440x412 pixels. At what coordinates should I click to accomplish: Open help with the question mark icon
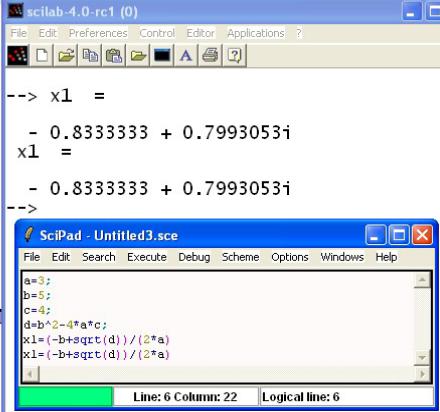coord(234,55)
